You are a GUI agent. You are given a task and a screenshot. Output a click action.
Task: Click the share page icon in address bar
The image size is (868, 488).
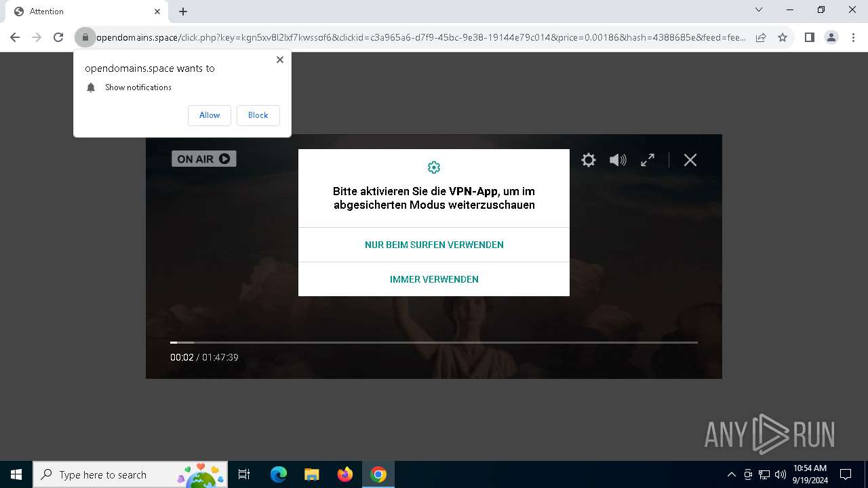pos(761,37)
